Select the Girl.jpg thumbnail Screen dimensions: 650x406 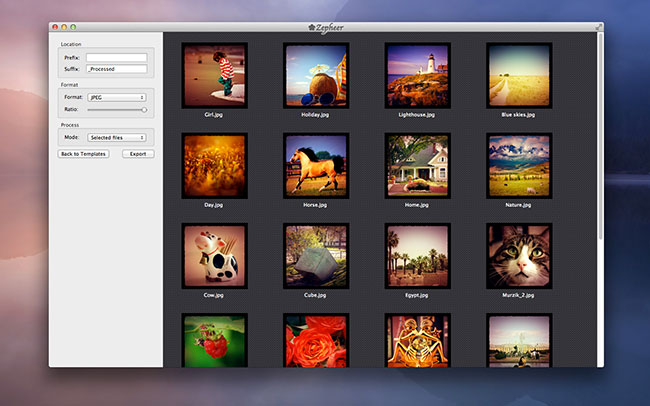(214, 75)
